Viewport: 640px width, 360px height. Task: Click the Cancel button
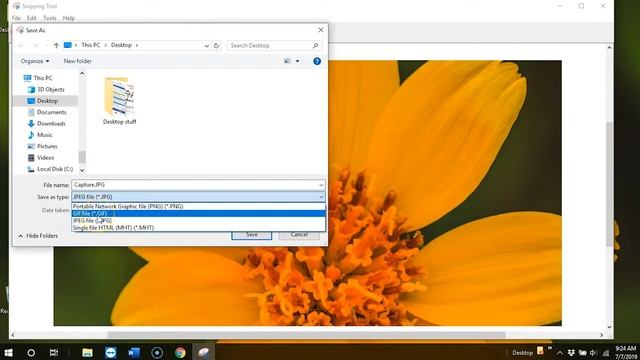click(299, 235)
